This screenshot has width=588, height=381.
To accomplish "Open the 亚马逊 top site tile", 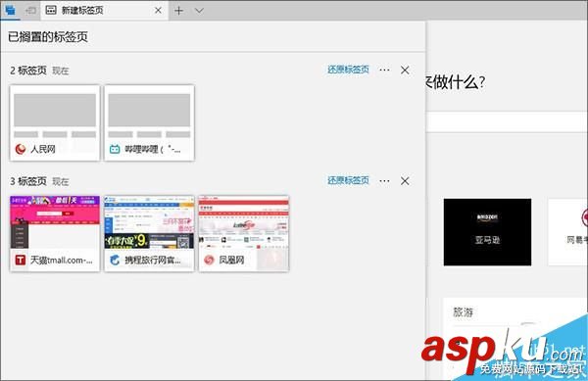I will pos(487,232).
